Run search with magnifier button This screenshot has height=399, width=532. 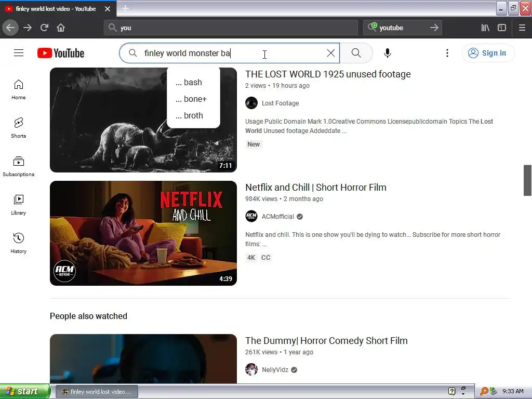pos(356,53)
